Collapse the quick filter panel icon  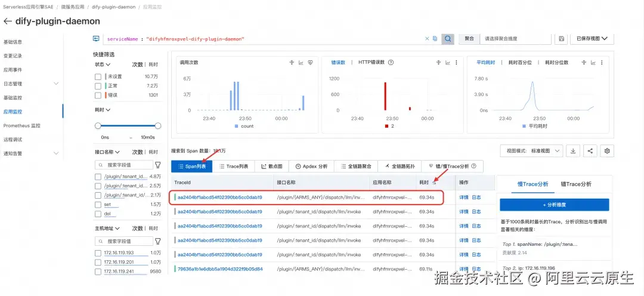pos(96,38)
